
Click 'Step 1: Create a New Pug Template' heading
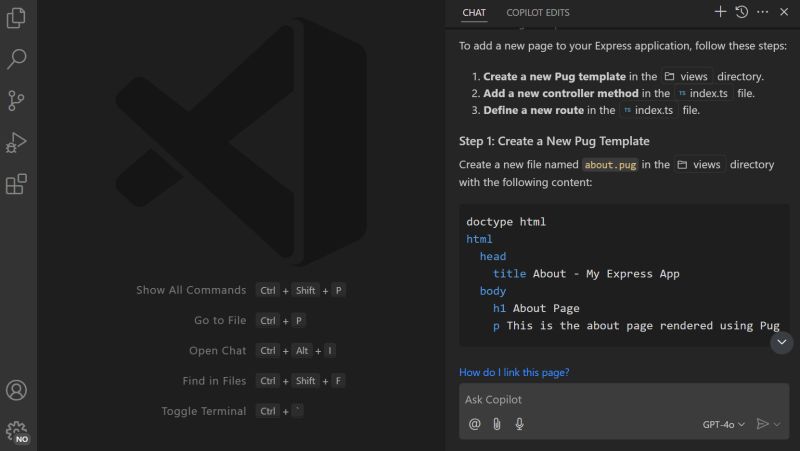pyautogui.click(x=554, y=141)
